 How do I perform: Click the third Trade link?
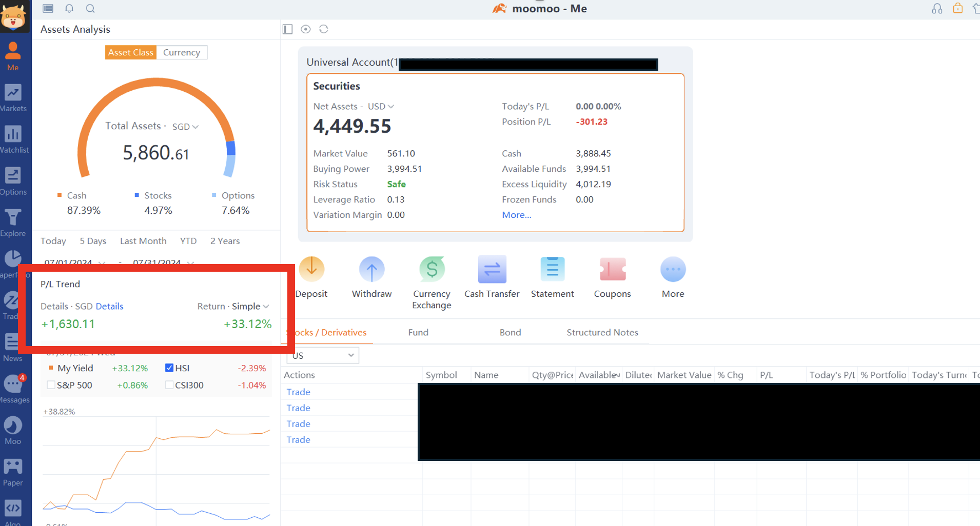(x=298, y=424)
